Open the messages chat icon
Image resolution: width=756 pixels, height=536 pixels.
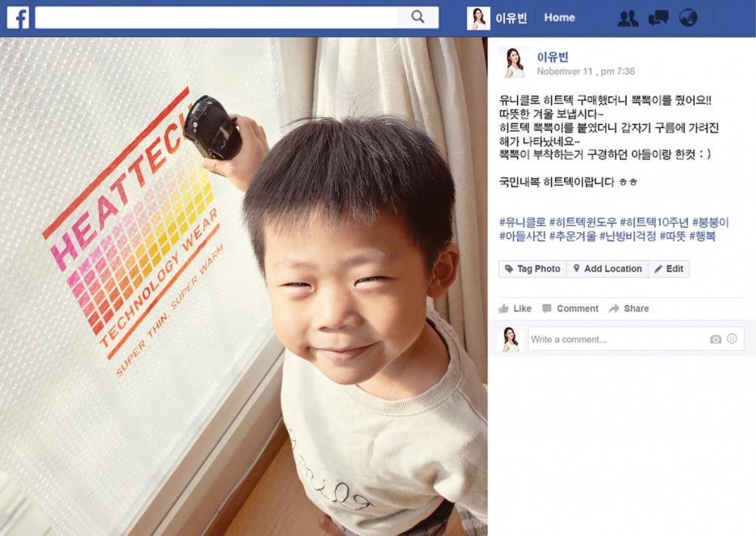pyautogui.click(x=658, y=18)
